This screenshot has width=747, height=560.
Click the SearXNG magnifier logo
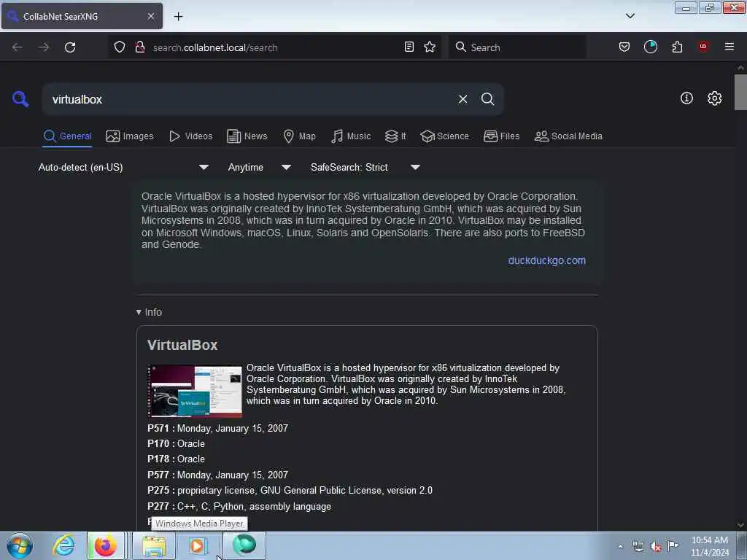20,99
